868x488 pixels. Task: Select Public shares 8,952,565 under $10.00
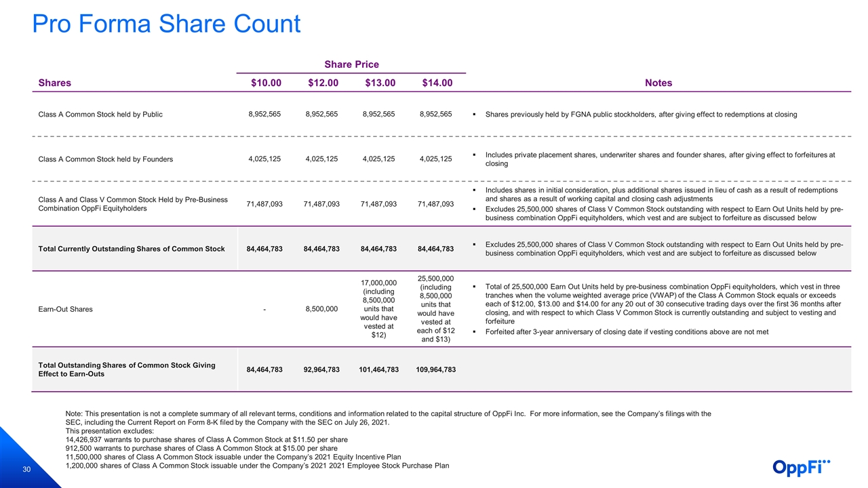[266, 114]
